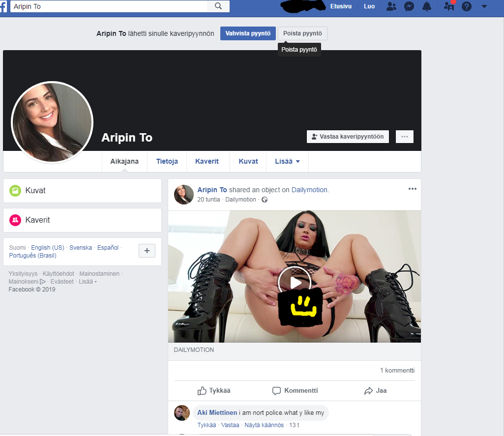The image size is (504, 436).
Task: Select the Svenska language link
Action: coord(81,248)
